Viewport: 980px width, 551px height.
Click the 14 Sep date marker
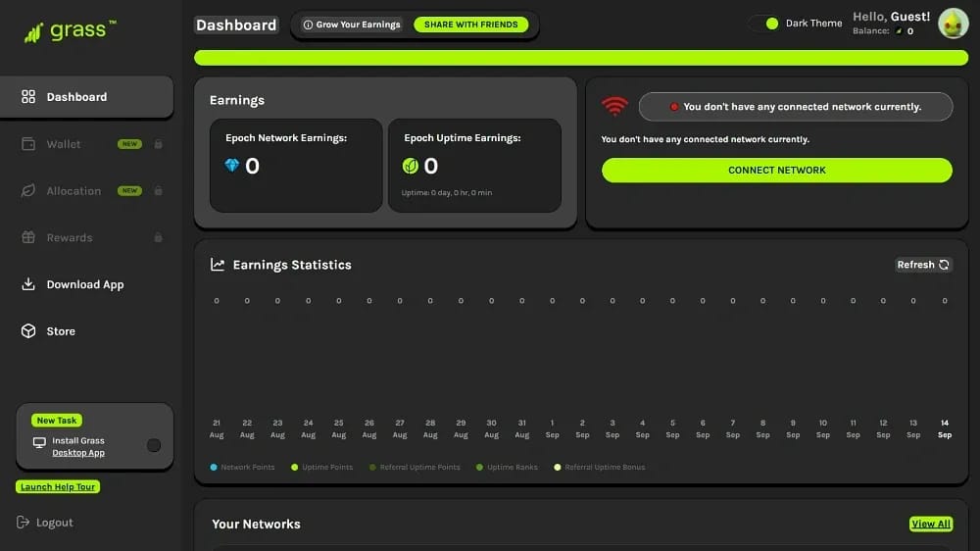[x=945, y=429]
